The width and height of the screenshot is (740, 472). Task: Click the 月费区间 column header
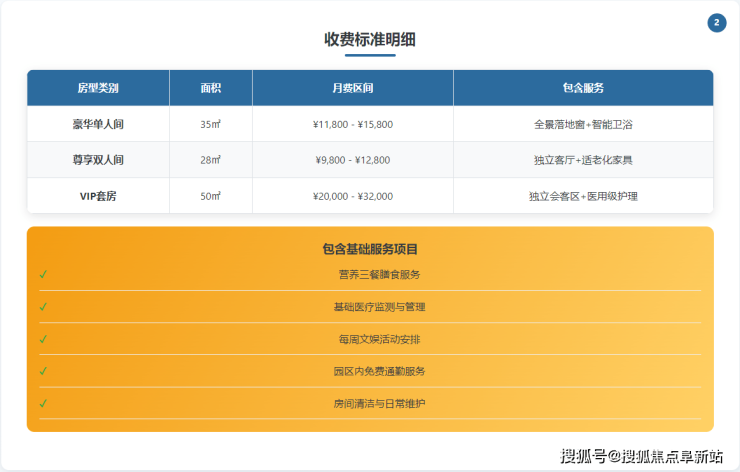pyautogui.click(x=352, y=88)
